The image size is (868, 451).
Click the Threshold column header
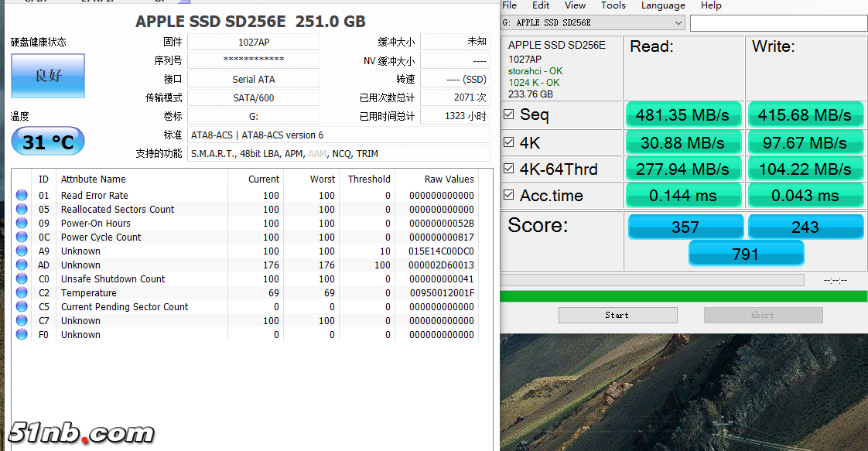(x=369, y=179)
